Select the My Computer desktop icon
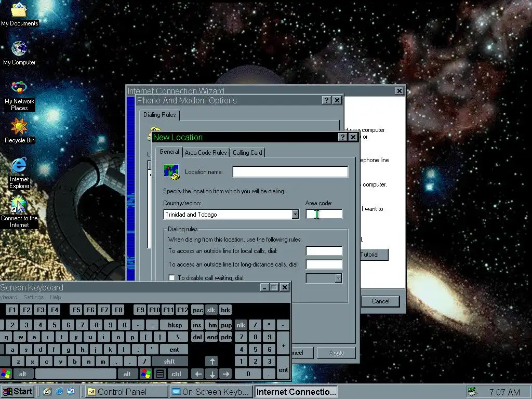The image size is (532, 399). [19, 54]
